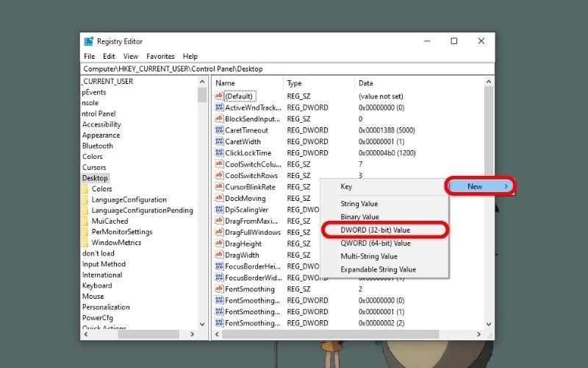Click the DWORD icon beside CaretTimeout
Image resolution: width=588 pixels, height=368 pixels.
pos(219,130)
